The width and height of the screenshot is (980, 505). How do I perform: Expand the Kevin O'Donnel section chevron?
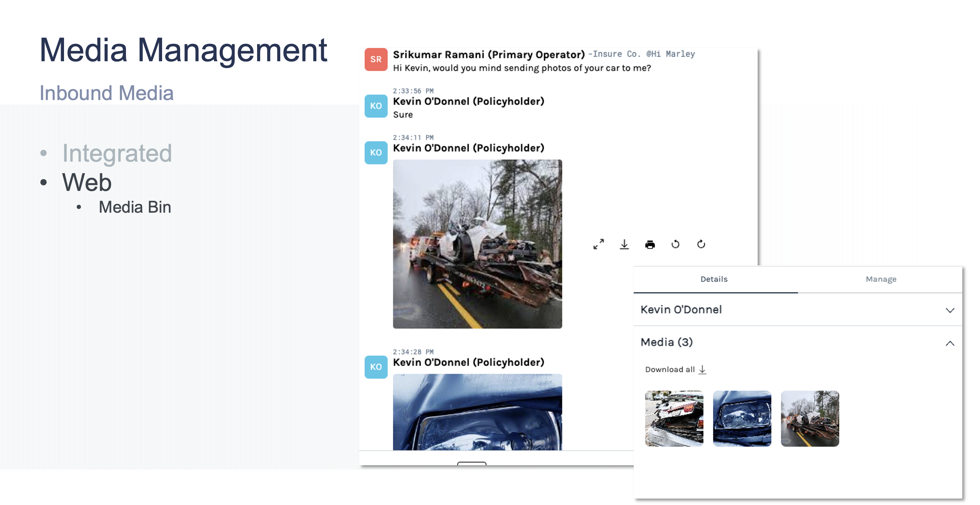(x=950, y=310)
